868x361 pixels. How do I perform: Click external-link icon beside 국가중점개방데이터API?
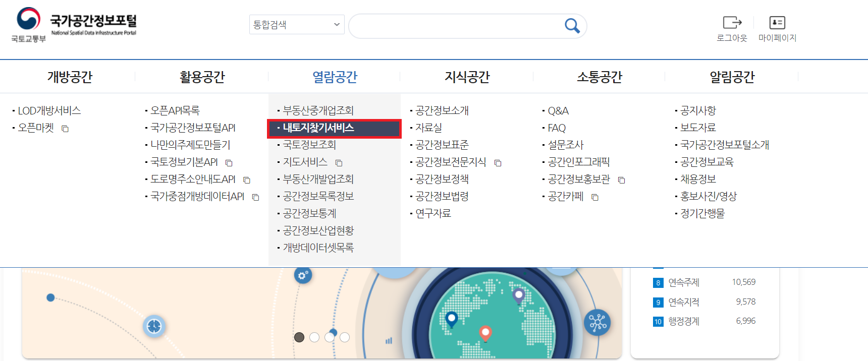(256, 197)
